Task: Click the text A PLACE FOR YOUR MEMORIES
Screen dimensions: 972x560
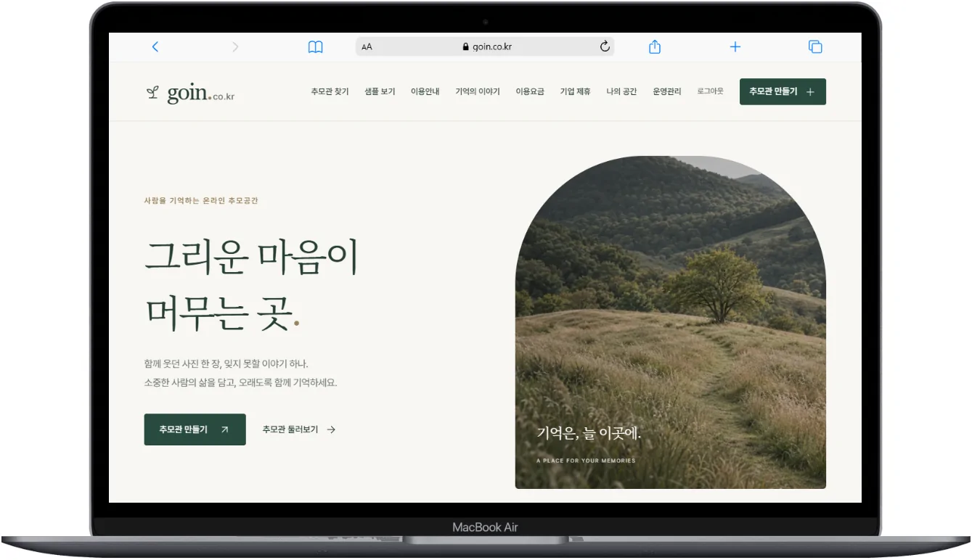Action: click(586, 461)
